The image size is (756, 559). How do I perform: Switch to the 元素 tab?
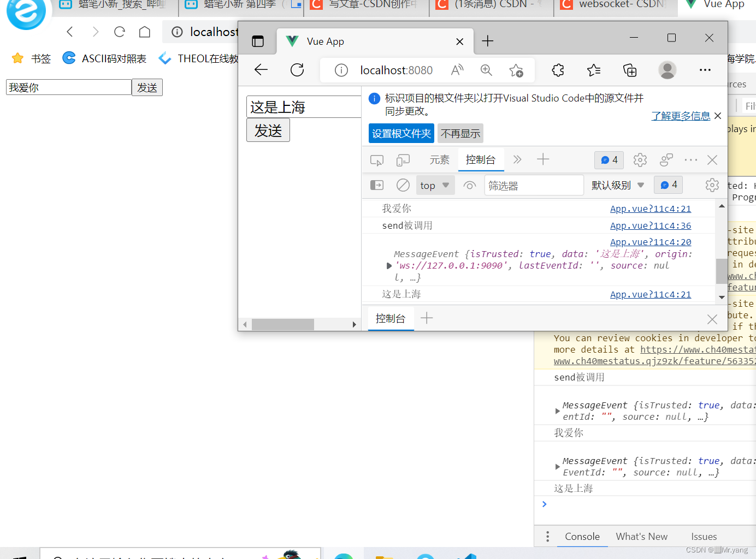pyautogui.click(x=439, y=160)
